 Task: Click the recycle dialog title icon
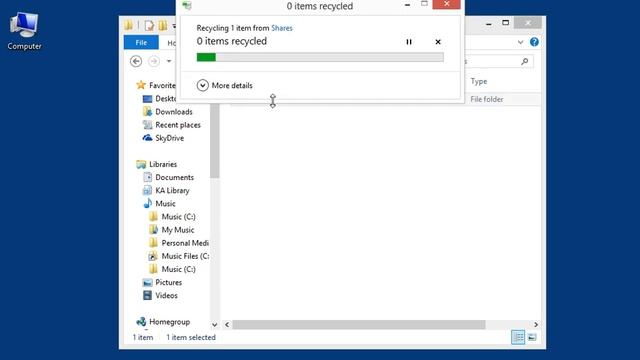click(x=187, y=5)
